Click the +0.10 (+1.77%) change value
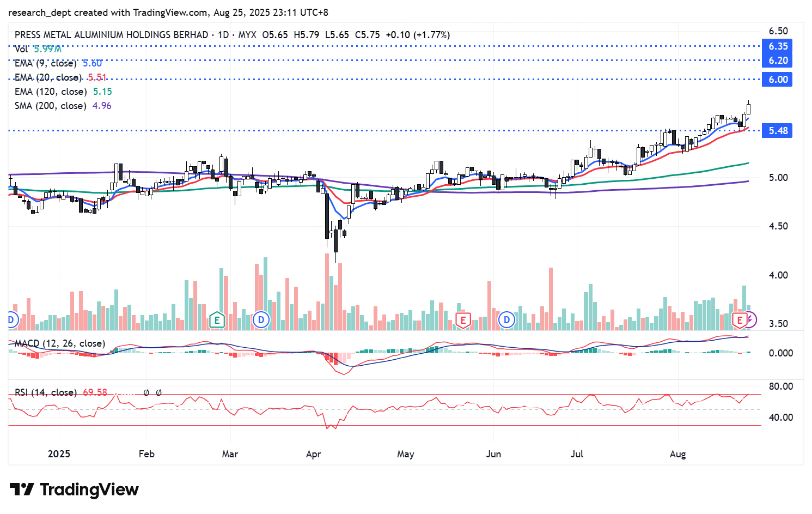The image size is (812, 514). coord(418,35)
